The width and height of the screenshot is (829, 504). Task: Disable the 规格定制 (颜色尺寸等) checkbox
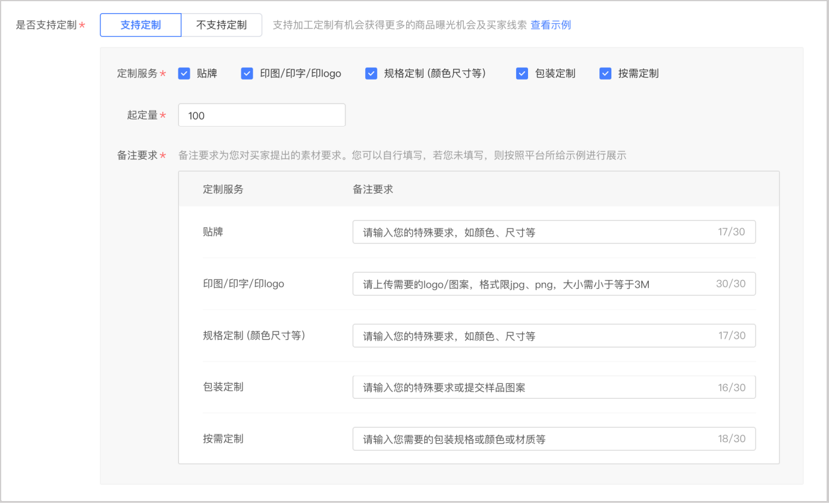371,74
